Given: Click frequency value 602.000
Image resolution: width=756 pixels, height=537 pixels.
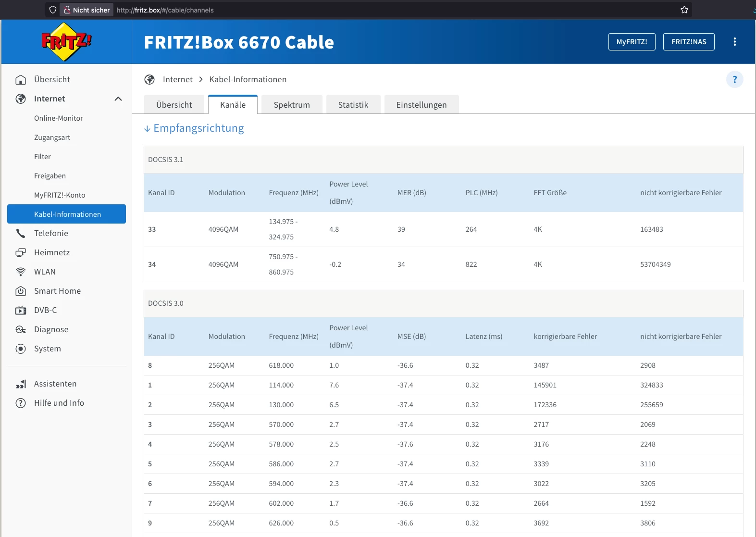Looking at the screenshot, I should click(x=281, y=503).
